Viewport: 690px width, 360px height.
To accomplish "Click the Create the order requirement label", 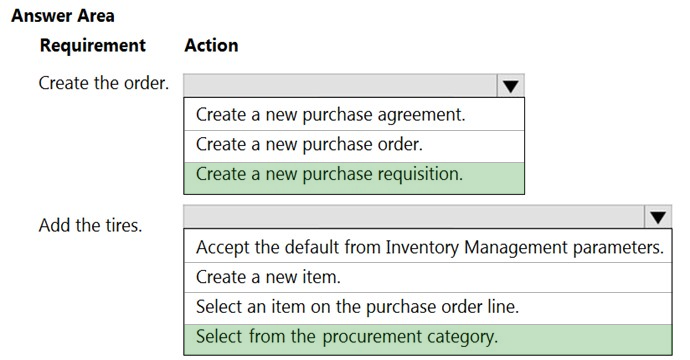I will [x=104, y=83].
